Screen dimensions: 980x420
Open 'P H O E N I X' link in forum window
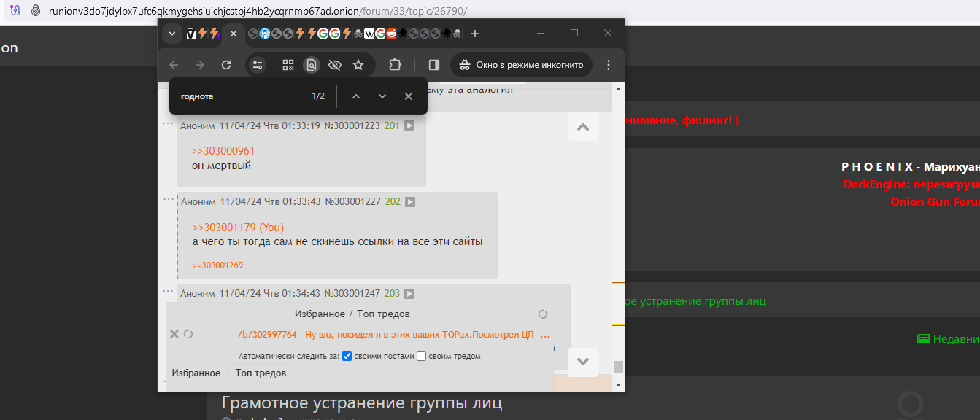point(911,167)
